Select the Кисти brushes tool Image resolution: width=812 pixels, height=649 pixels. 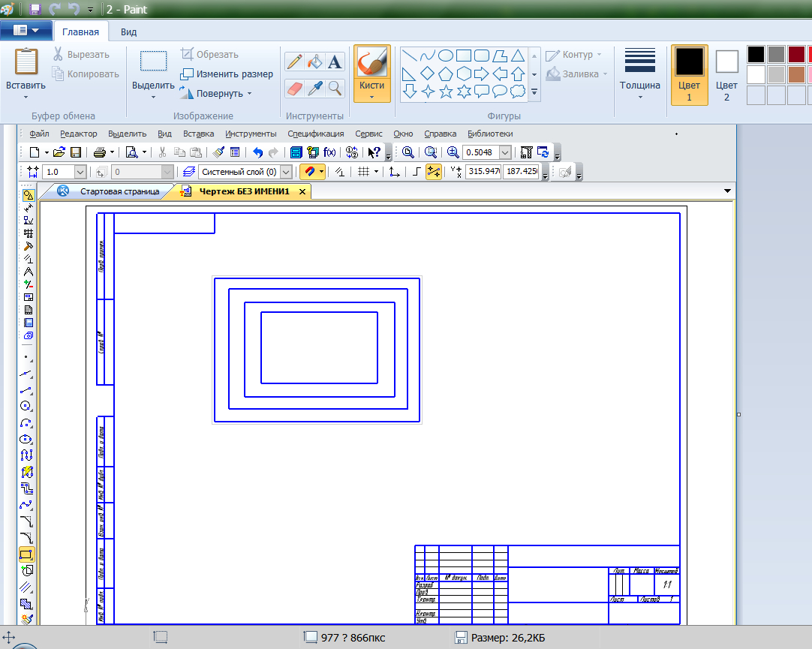(x=371, y=74)
